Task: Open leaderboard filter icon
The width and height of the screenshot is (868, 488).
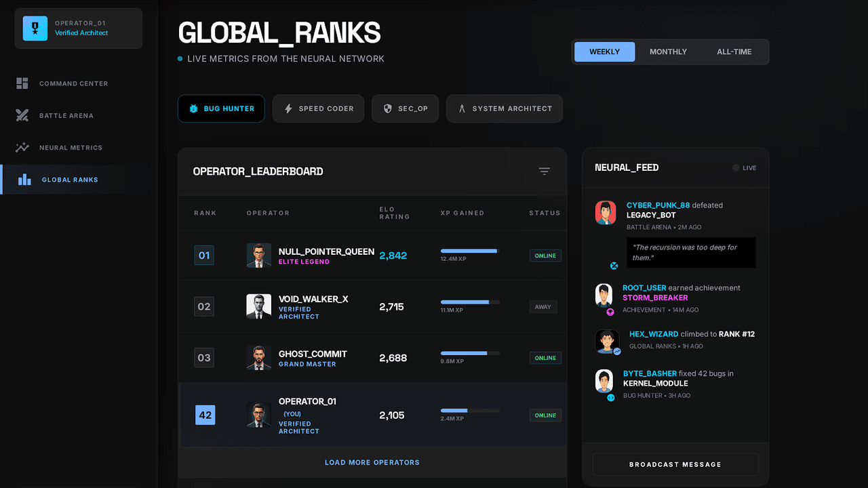Action: 544,171
